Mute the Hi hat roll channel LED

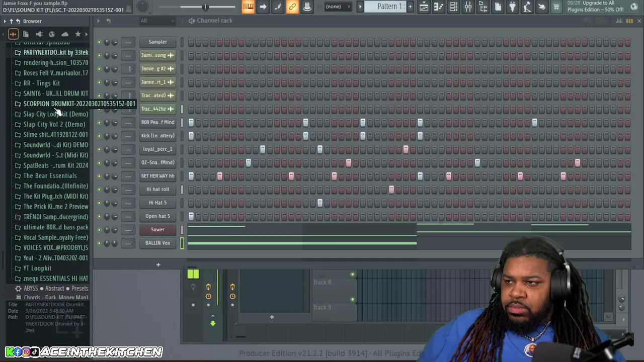pos(99,190)
